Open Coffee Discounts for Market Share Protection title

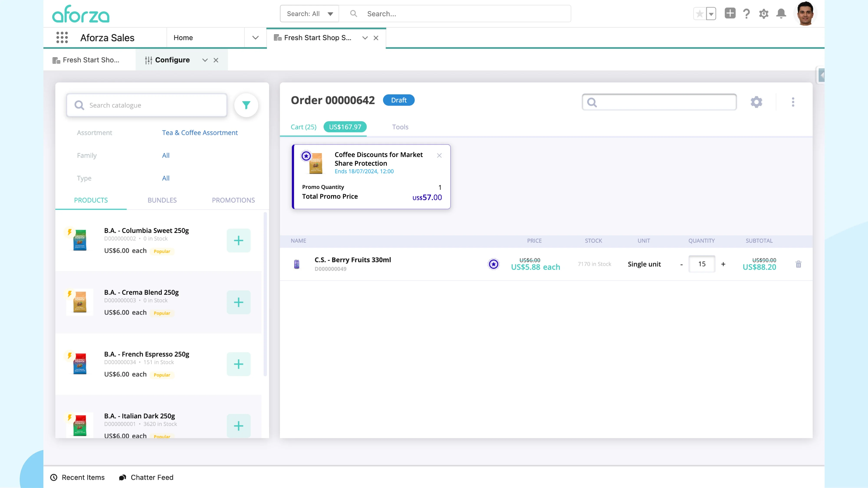(x=378, y=159)
